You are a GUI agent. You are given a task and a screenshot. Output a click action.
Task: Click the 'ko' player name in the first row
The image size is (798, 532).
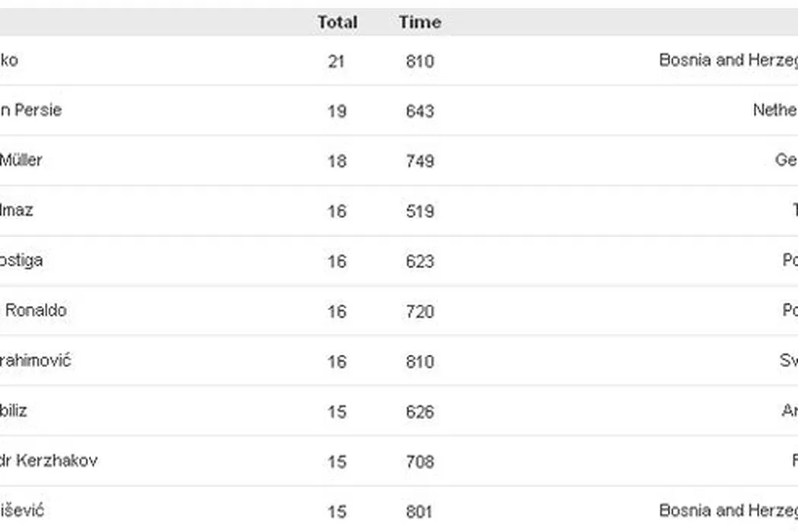[x=9, y=60]
